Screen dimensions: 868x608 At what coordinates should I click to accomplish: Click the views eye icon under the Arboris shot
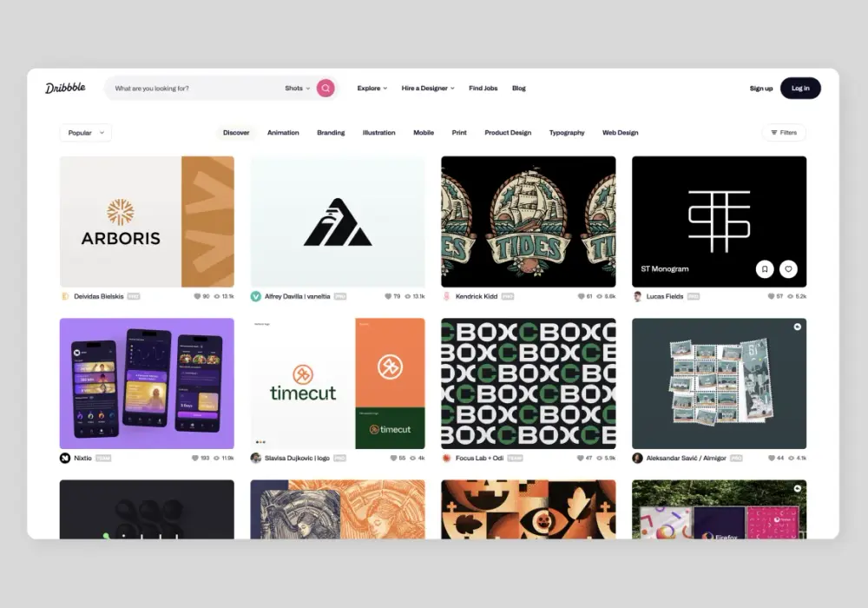[x=217, y=296]
